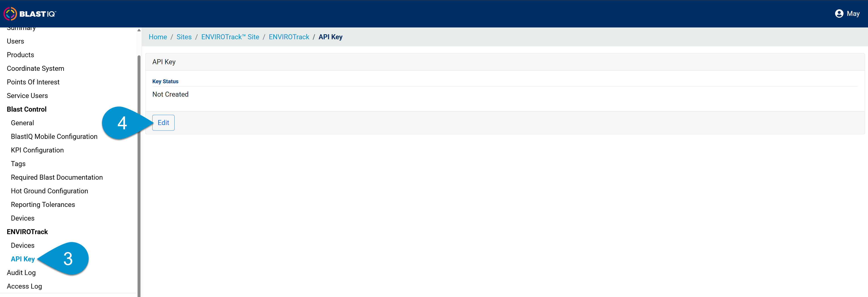Click the BlastIQ logo icon

10,14
